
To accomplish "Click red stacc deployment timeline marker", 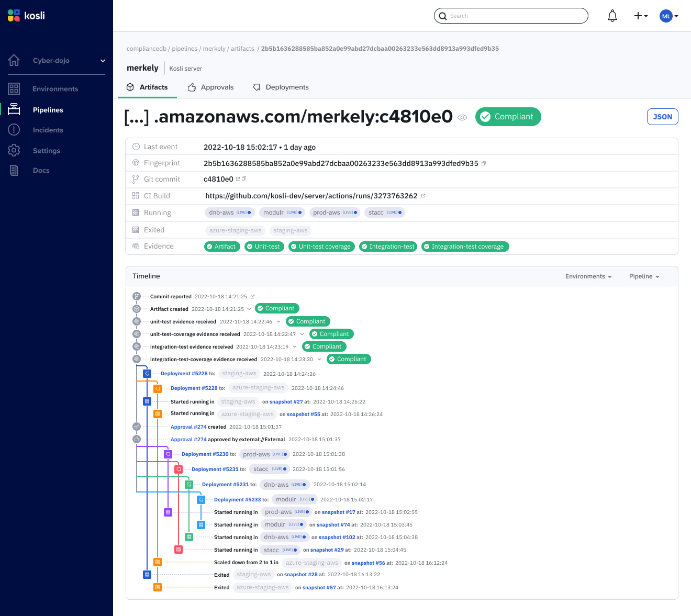I will click(x=179, y=469).
